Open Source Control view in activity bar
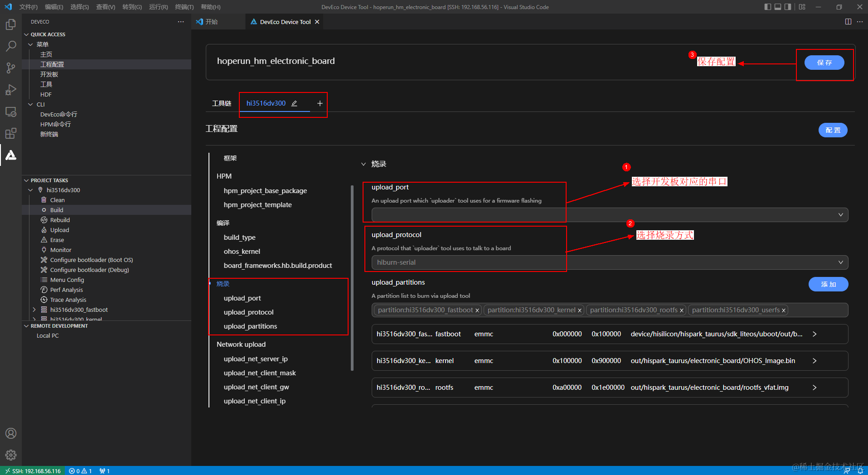The image size is (868, 475). pyautogui.click(x=11, y=68)
